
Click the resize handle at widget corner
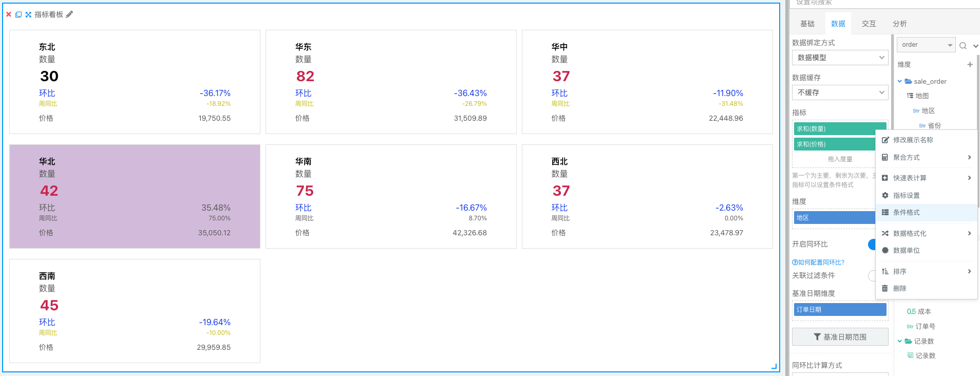(x=774, y=366)
